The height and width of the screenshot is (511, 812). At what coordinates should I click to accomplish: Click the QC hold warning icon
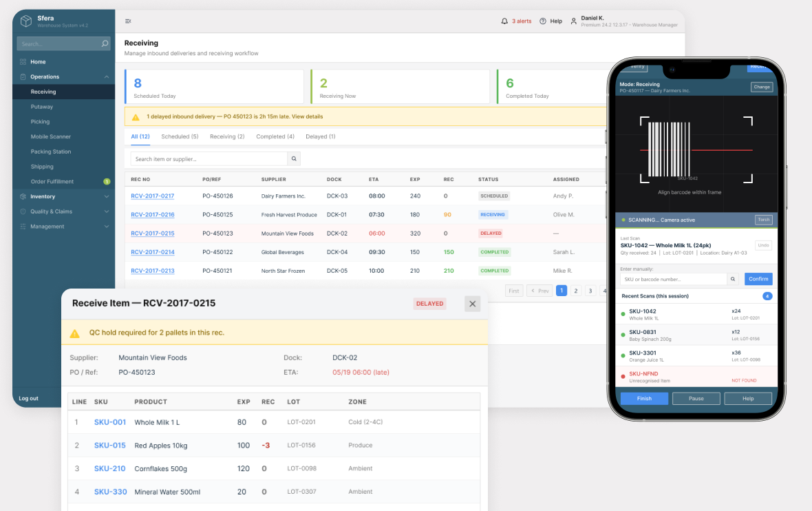tap(74, 333)
